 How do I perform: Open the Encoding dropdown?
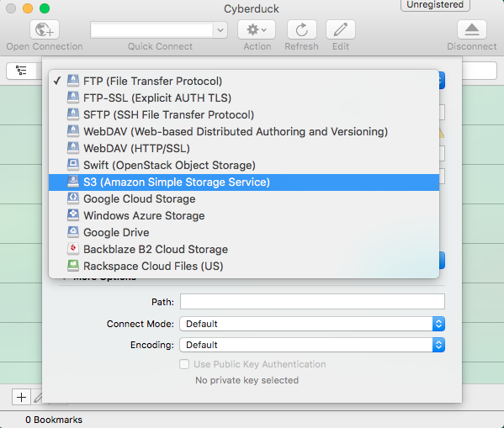pyautogui.click(x=312, y=345)
